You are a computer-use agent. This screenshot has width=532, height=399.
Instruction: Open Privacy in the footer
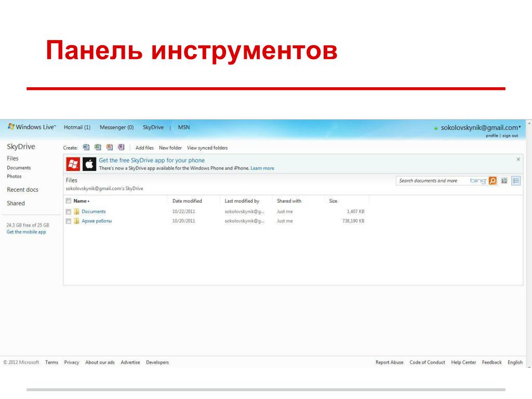72,362
